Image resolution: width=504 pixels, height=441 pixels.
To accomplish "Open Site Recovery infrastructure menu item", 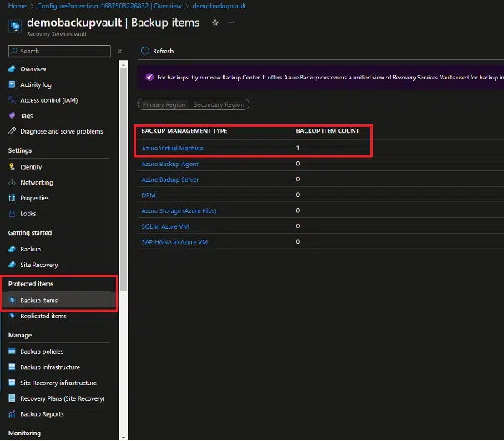I will coord(58,383).
